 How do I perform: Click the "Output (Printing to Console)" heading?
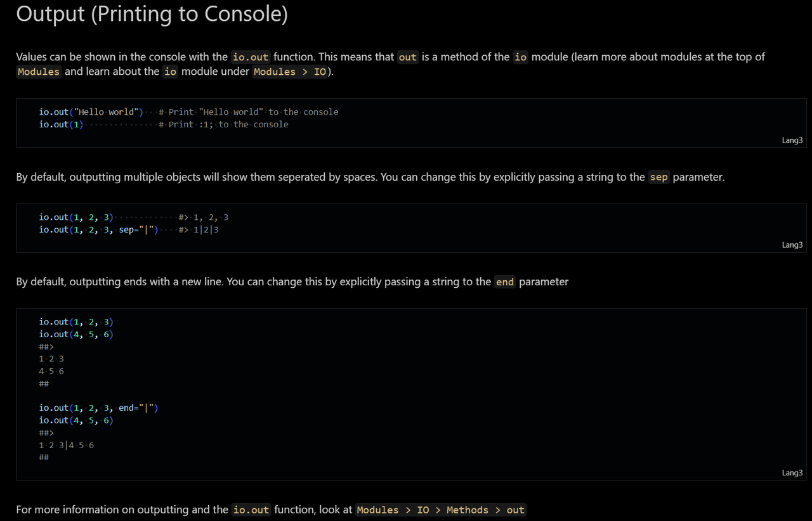coord(152,14)
